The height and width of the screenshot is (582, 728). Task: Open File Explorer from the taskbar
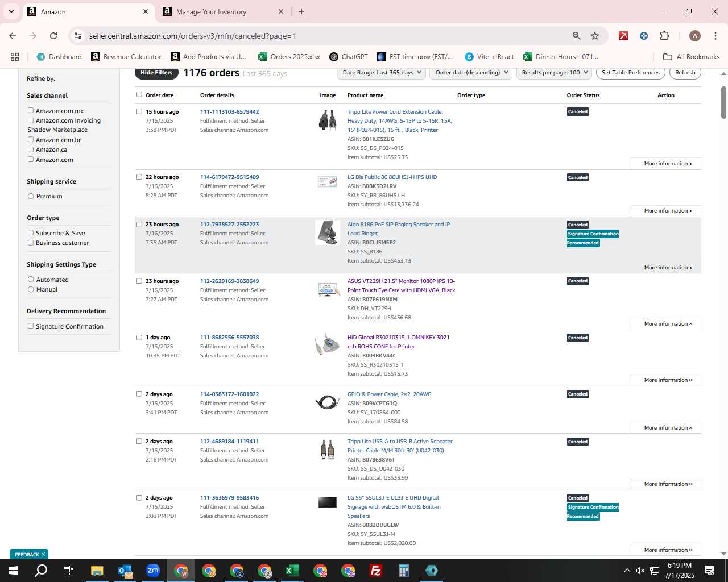(x=97, y=571)
